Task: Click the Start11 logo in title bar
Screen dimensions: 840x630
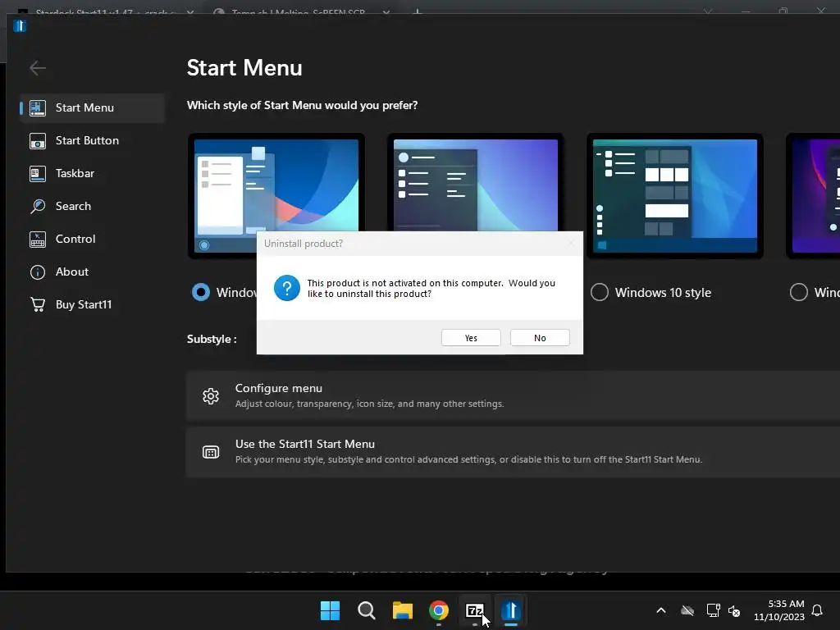Action: (x=20, y=25)
